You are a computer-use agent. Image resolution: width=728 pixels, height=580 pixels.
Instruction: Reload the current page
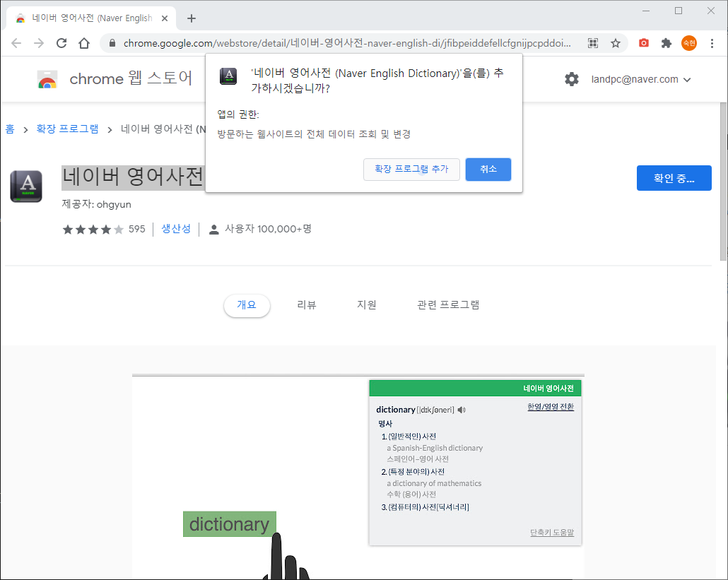coord(61,43)
